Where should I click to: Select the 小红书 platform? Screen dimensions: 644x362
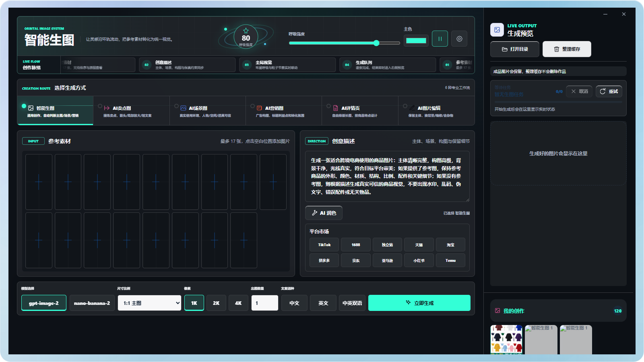coord(419,260)
